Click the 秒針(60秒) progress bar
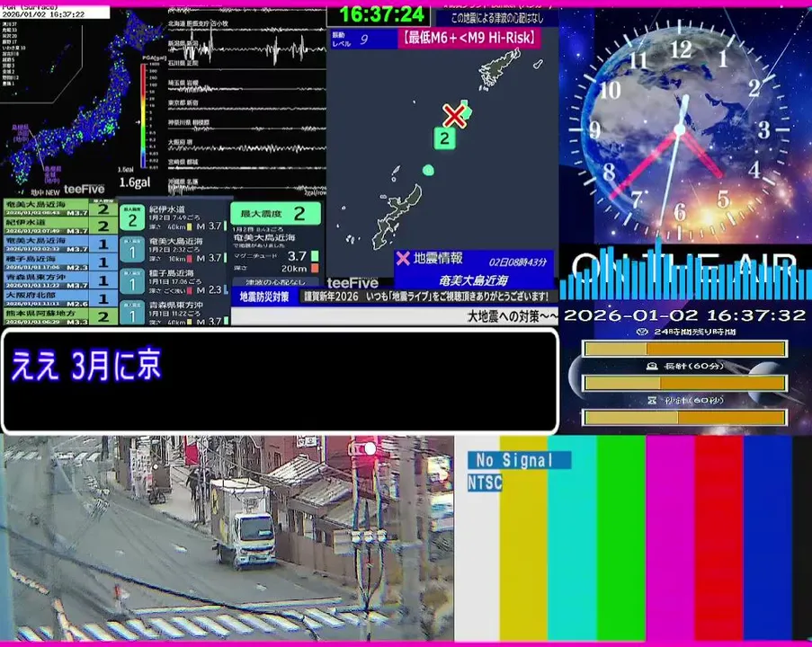The height and width of the screenshot is (647, 812). tap(685, 417)
